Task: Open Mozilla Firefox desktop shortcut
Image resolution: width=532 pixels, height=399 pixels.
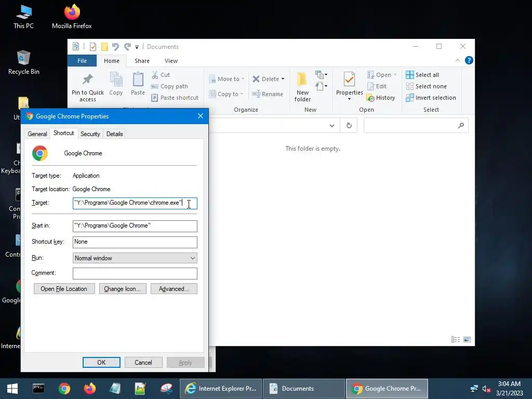Action: [72, 16]
